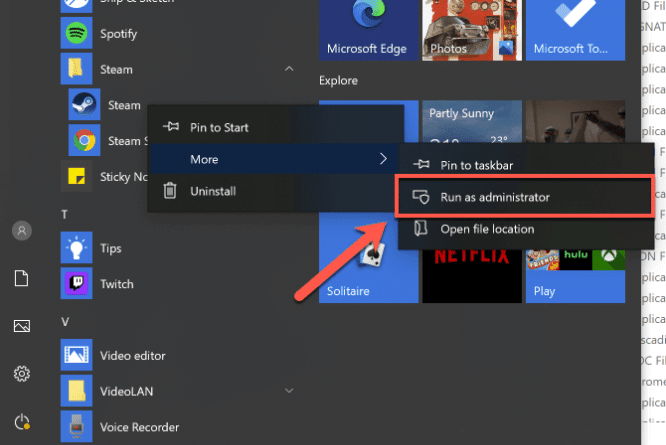This screenshot has height=445, width=666.
Task: Click the Open file location icon
Action: [421, 228]
